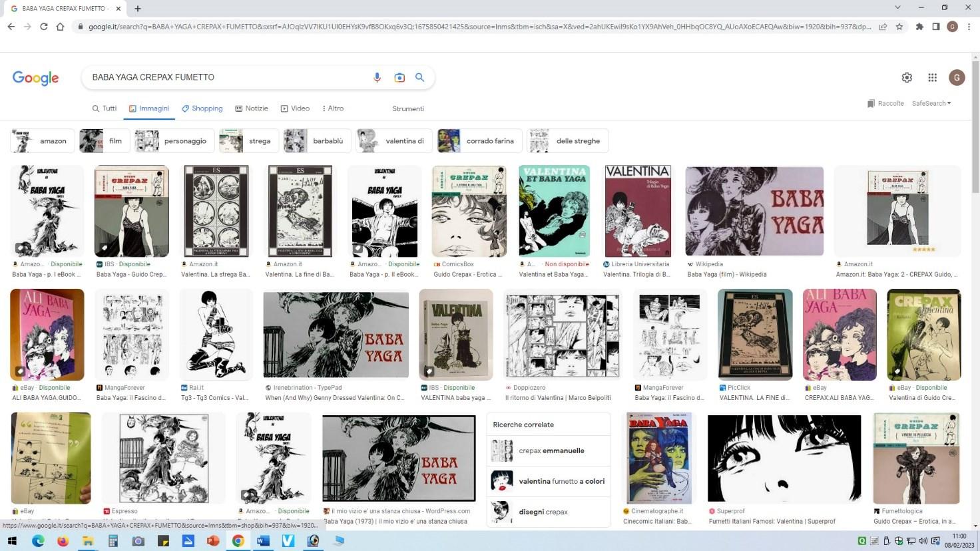Open the Cinematographe.it Baba Yaga poster

(660, 458)
